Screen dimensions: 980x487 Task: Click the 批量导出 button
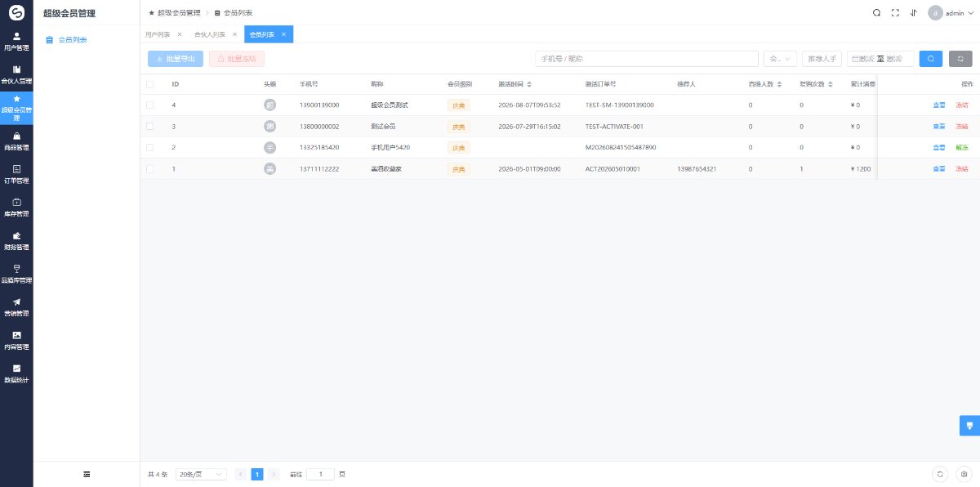tap(176, 59)
